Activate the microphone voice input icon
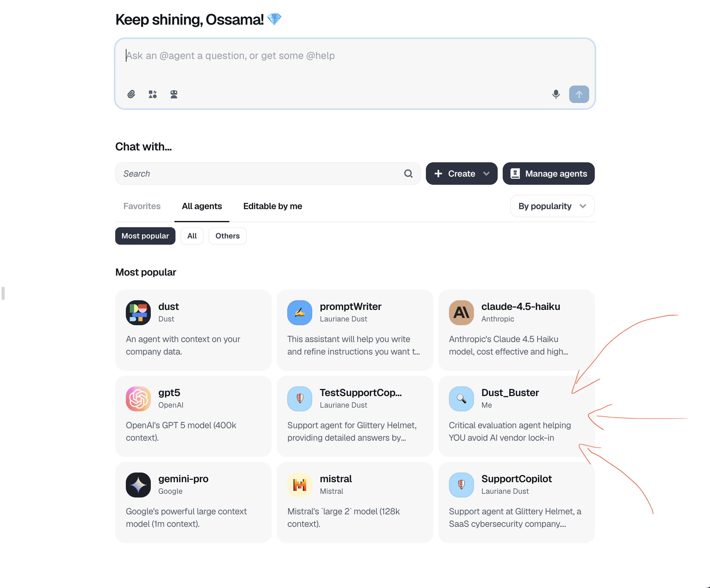This screenshot has height=588, width=710. [555, 94]
